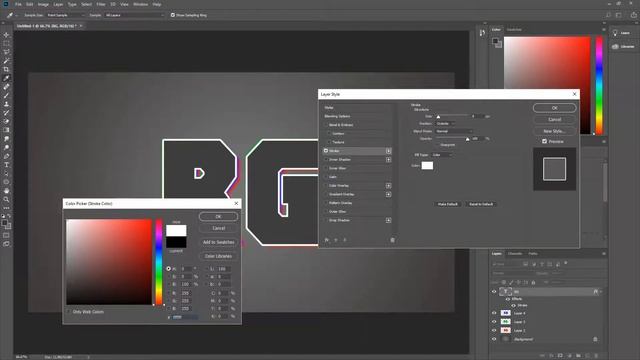This screenshot has height=360, width=640.
Task: Open the Sample Size dropdown in options bar
Action: (x=66, y=15)
